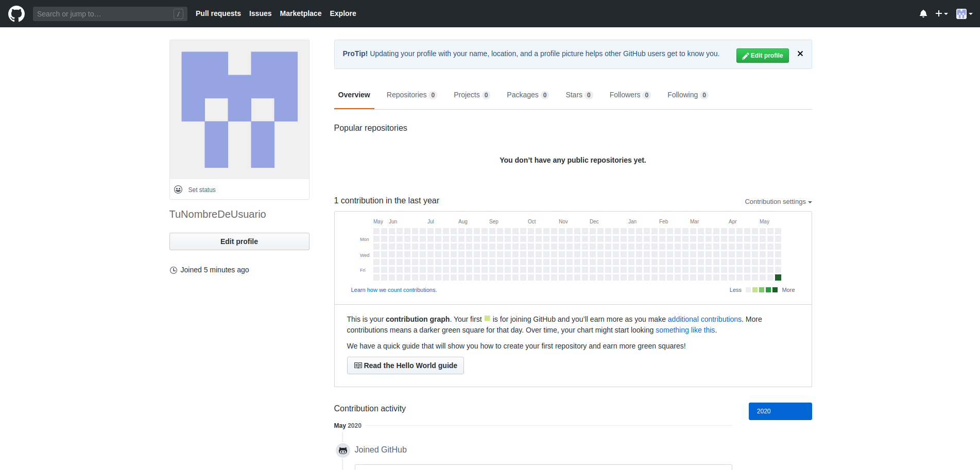Focus the Search or jump to field
The image size is (980, 470).
110,14
